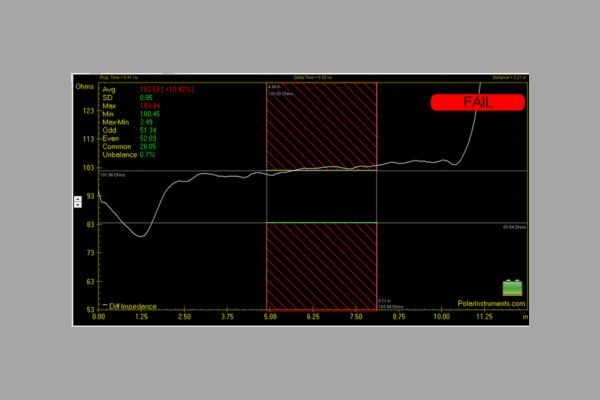Click the Even impedance value 52.09

pyautogui.click(x=148, y=139)
